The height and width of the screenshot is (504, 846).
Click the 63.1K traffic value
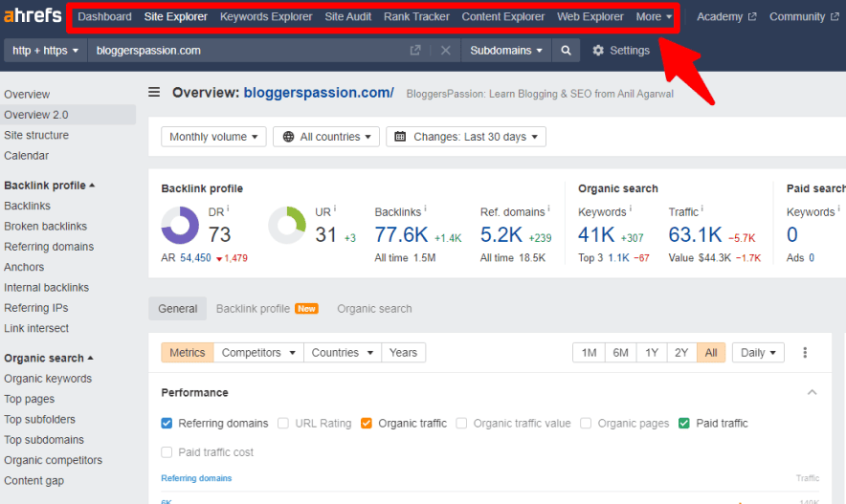point(695,235)
